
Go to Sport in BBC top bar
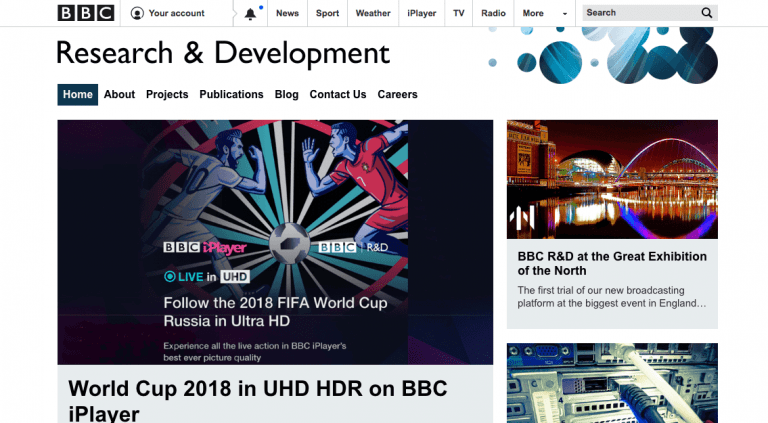(327, 13)
